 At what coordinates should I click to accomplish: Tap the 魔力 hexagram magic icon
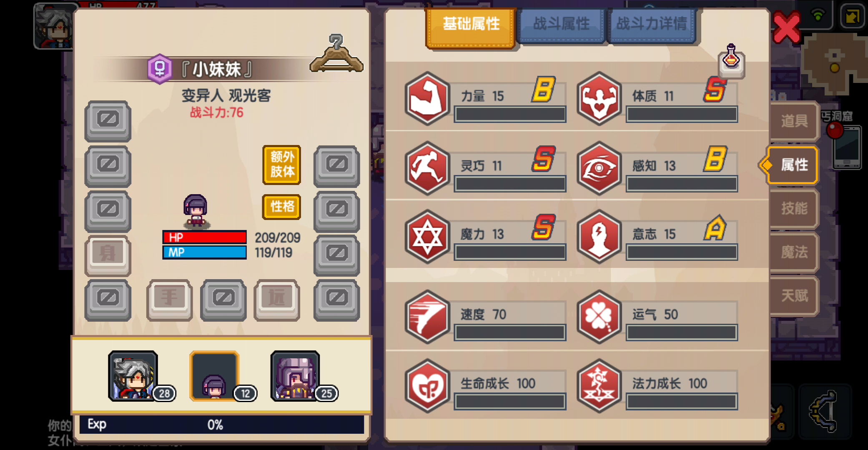coord(427,236)
